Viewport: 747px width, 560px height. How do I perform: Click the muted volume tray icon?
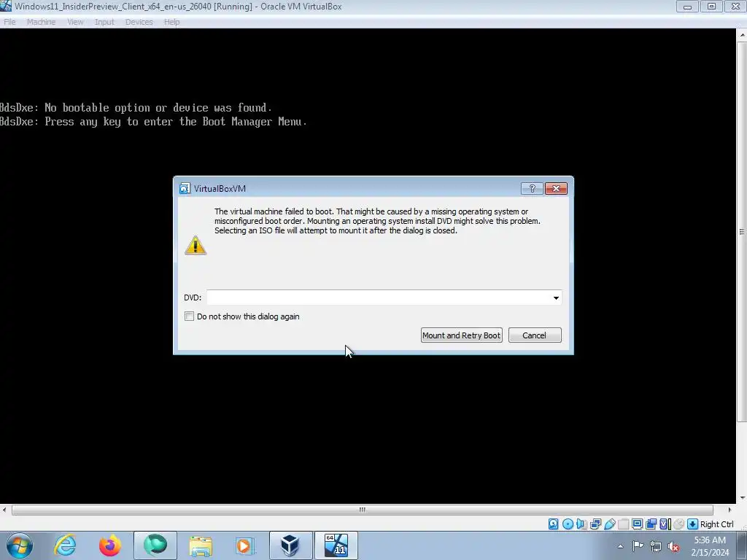(673, 546)
